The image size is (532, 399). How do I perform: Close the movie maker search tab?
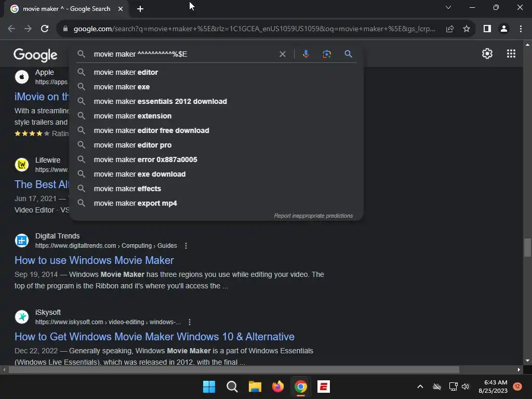tap(121, 9)
